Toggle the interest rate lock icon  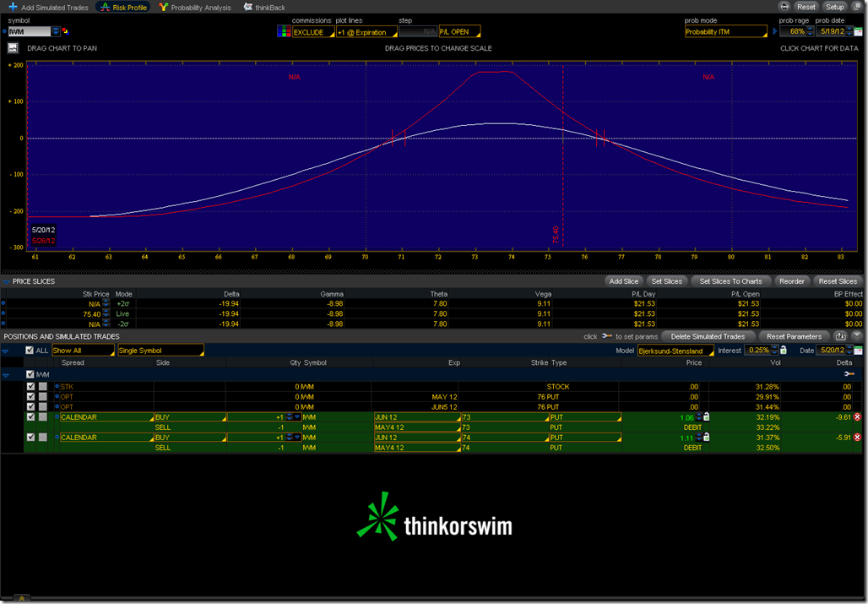[x=784, y=350]
